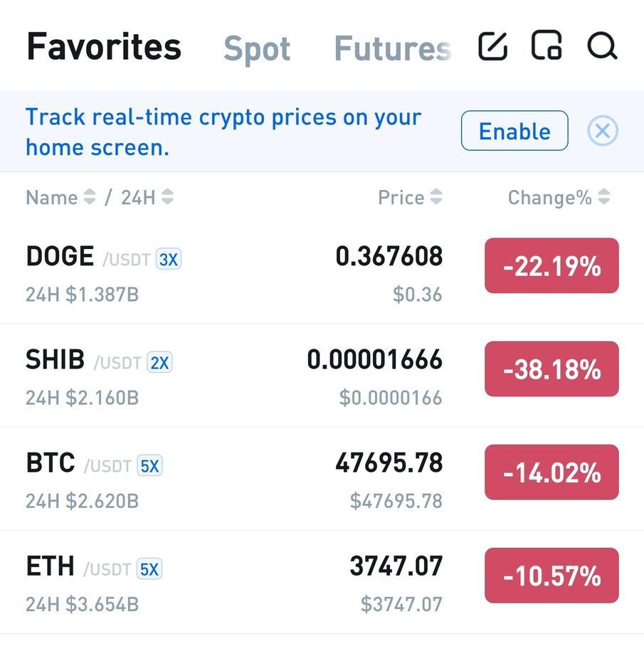
Task: Select the Favorites tab
Action: click(104, 46)
